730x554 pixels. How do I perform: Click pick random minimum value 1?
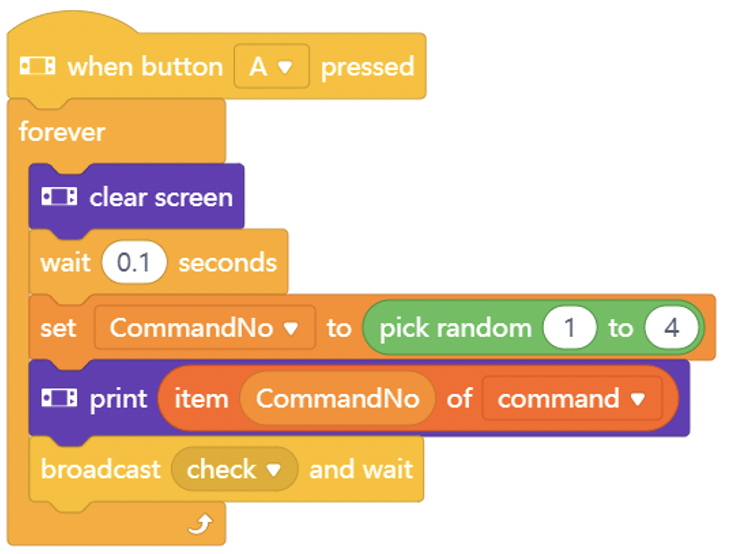pyautogui.click(x=569, y=328)
